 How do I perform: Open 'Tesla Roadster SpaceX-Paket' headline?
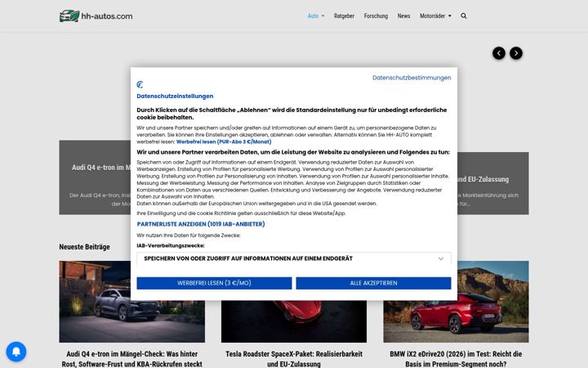pos(294,359)
